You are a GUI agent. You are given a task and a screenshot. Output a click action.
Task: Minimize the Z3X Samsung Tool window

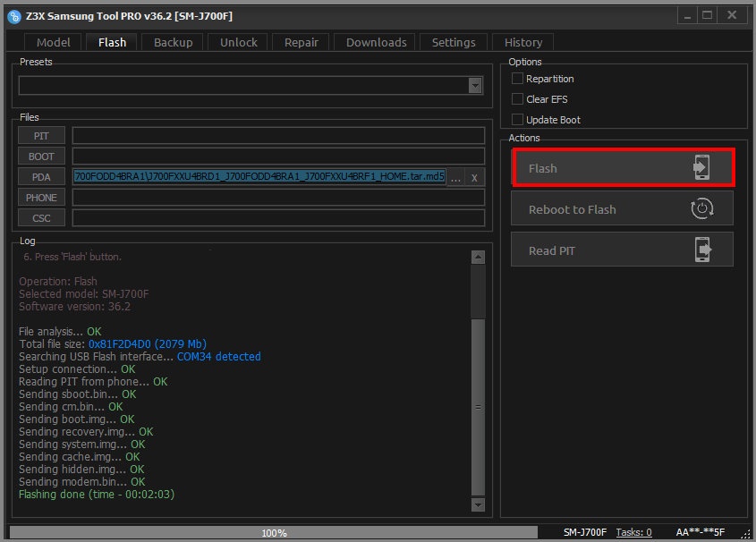[687, 15]
